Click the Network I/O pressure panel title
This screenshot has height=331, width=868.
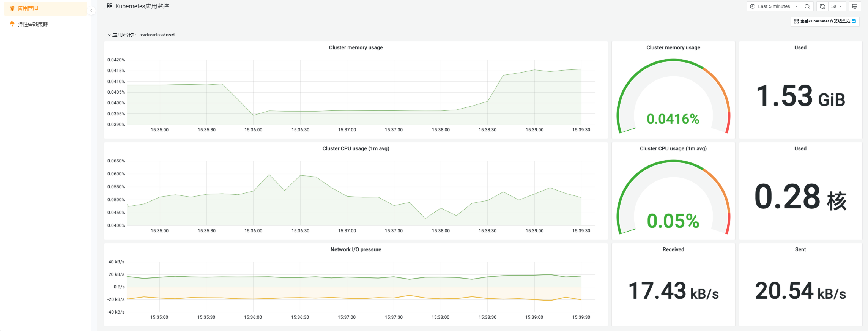click(356, 249)
